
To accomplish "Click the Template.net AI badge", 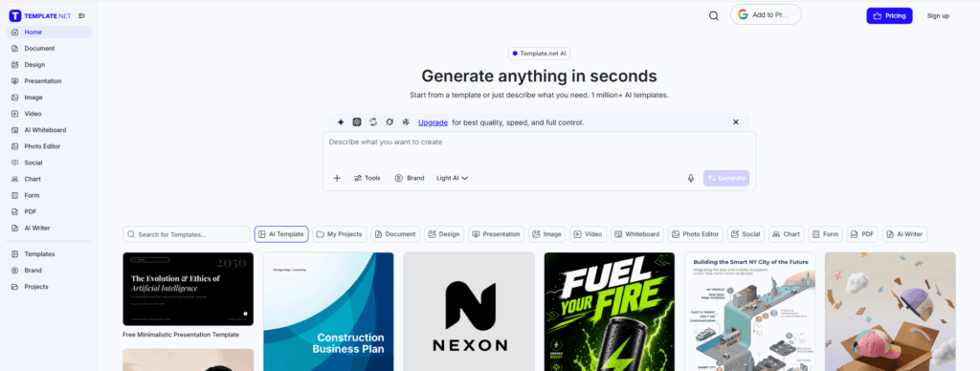I will pos(539,54).
